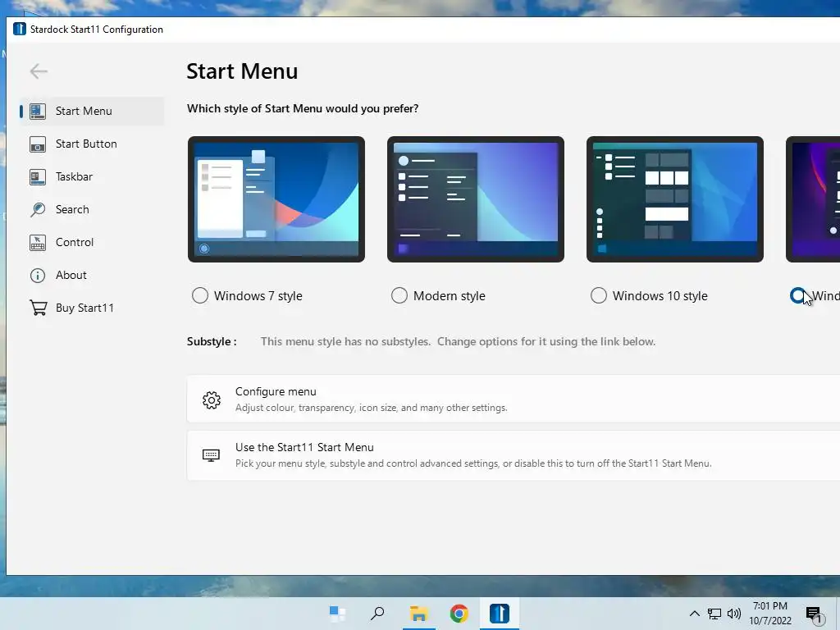
Task: Click the Buy Start11 cart icon
Action: tap(38, 308)
